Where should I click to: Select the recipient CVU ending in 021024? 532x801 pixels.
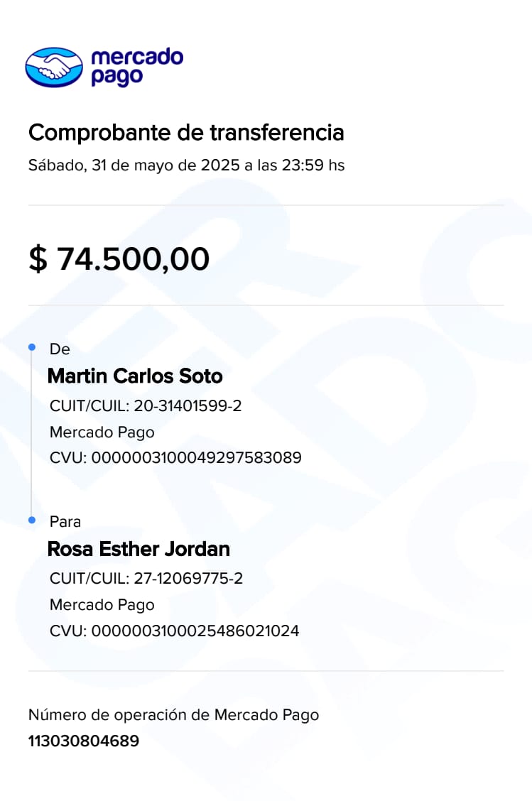174,631
